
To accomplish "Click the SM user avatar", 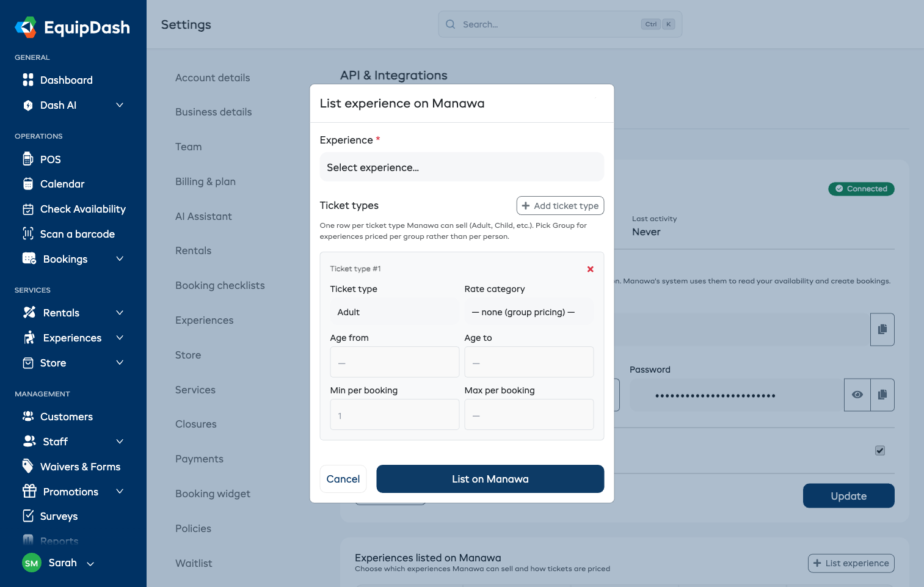I will coord(32,563).
